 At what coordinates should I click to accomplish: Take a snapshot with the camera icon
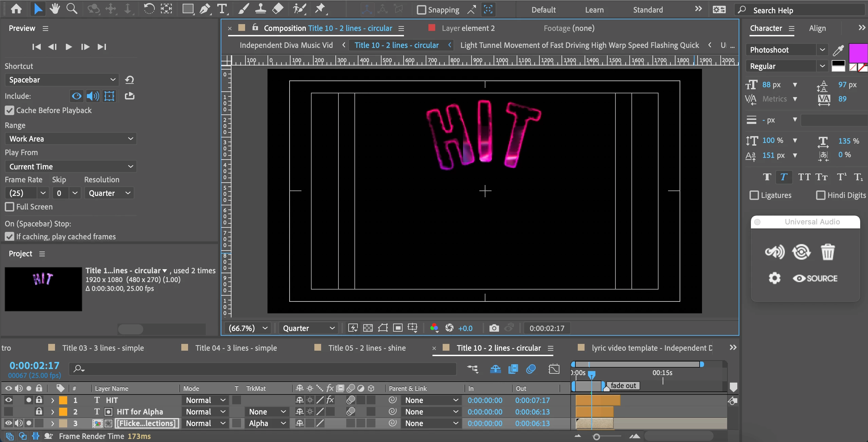point(494,328)
